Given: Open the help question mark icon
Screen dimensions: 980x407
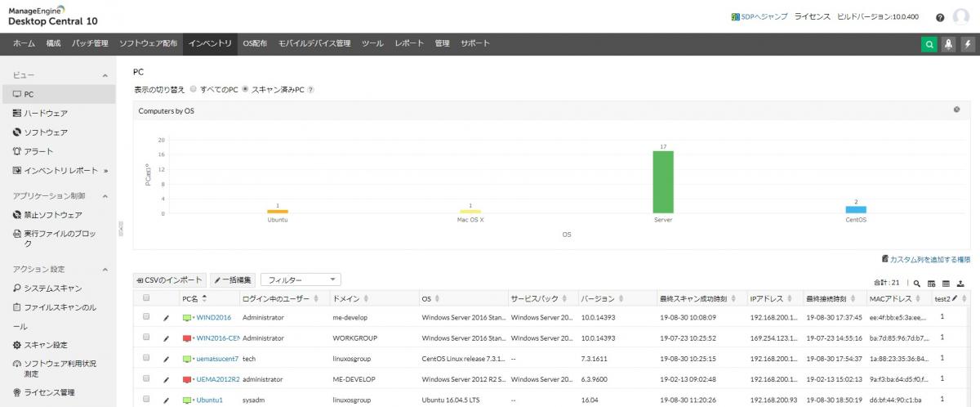Looking at the screenshot, I should point(940,17).
